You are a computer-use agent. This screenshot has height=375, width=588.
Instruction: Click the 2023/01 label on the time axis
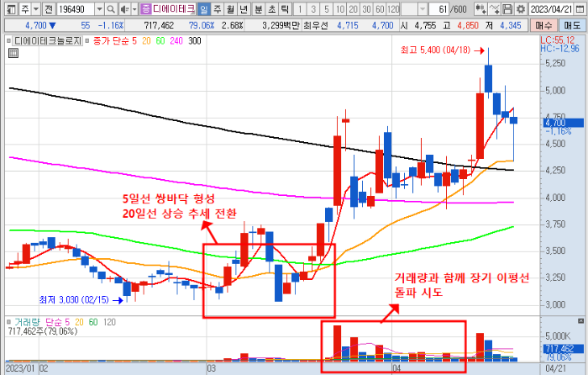pos(21,368)
